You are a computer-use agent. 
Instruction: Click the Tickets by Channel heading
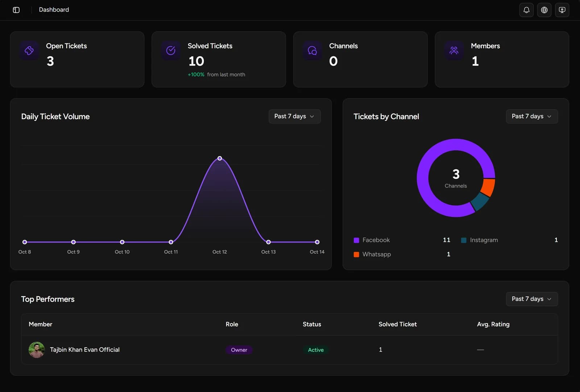pos(386,116)
